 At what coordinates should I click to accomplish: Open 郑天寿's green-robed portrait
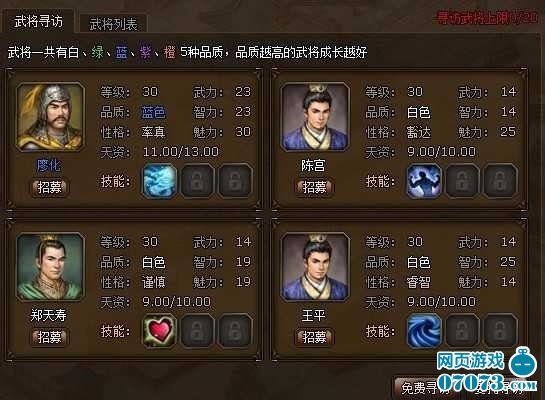(50, 267)
